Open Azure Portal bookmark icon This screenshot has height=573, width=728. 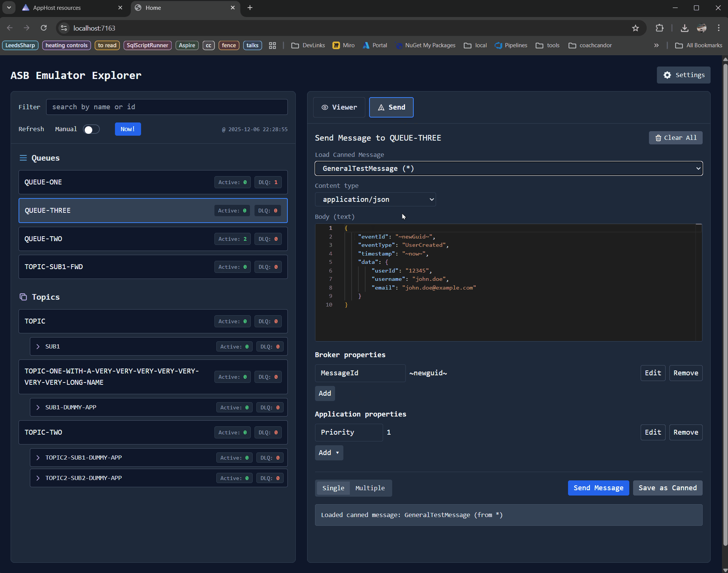tap(366, 45)
